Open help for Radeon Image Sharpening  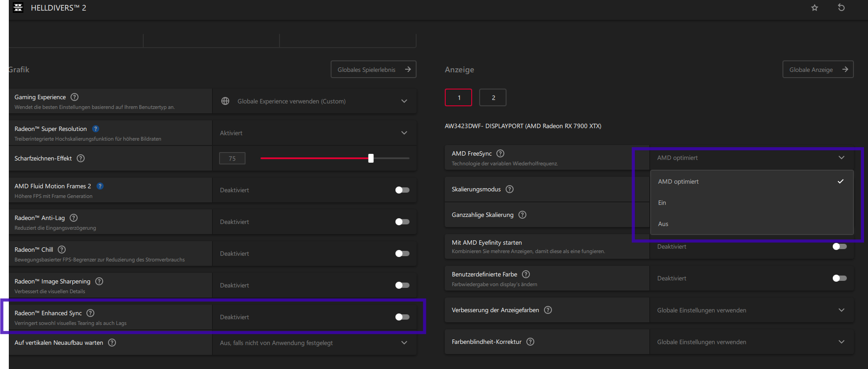[x=99, y=281]
